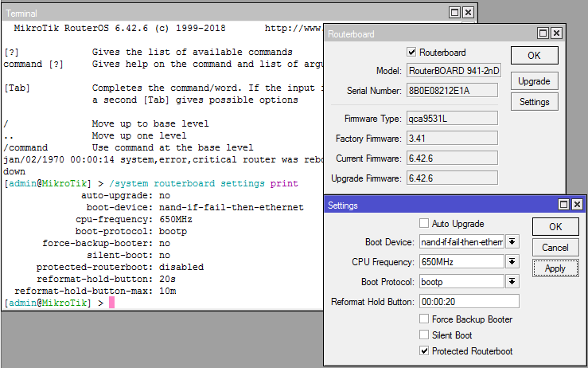Click 'protected-routerboot: disabled' terminal line
This screenshot has height=368, width=588.
tap(120, 267)
